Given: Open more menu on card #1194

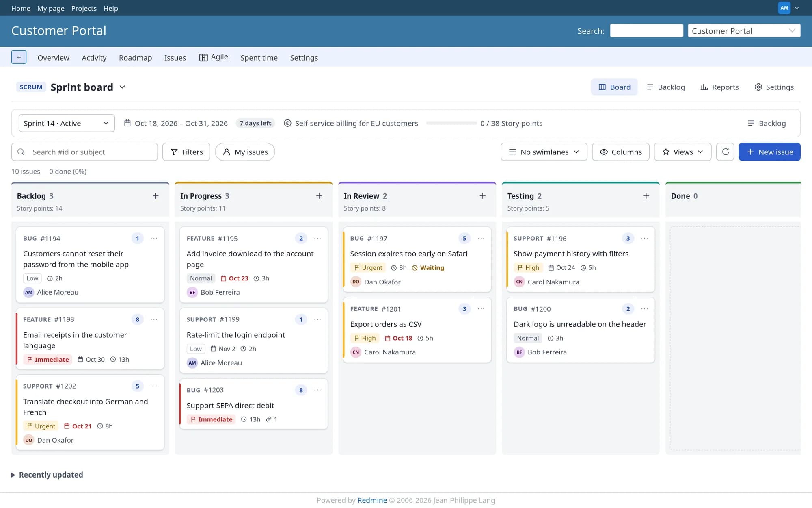Looking at the screenshot, I should pyautogui.click(x=154, y=238).
